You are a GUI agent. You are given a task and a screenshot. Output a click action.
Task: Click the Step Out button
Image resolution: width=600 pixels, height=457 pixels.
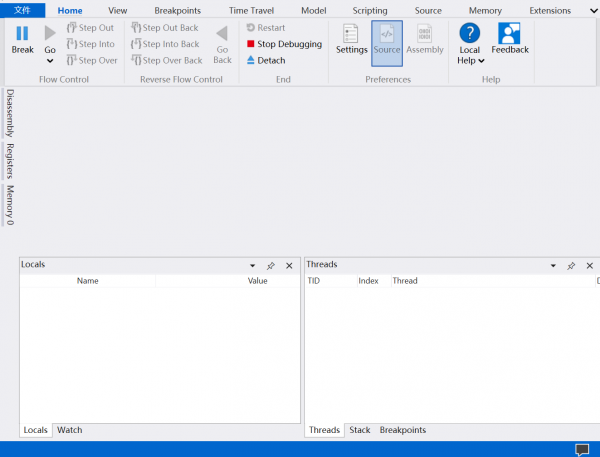click(90, 28)
